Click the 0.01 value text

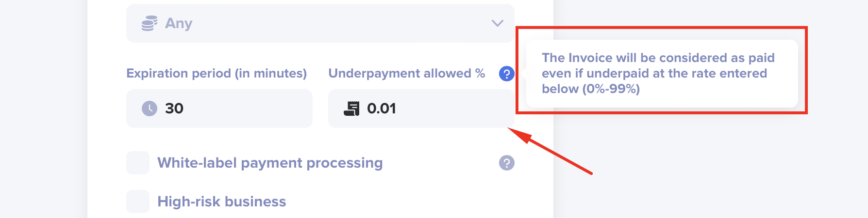pyautogui.click(x=382, y=109)
